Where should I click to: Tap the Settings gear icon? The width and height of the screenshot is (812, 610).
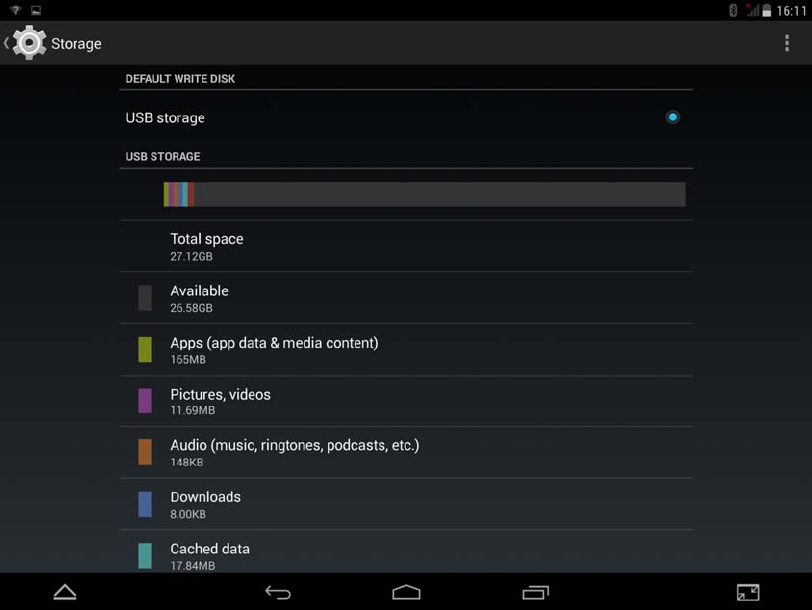click(x=29, y=42)
